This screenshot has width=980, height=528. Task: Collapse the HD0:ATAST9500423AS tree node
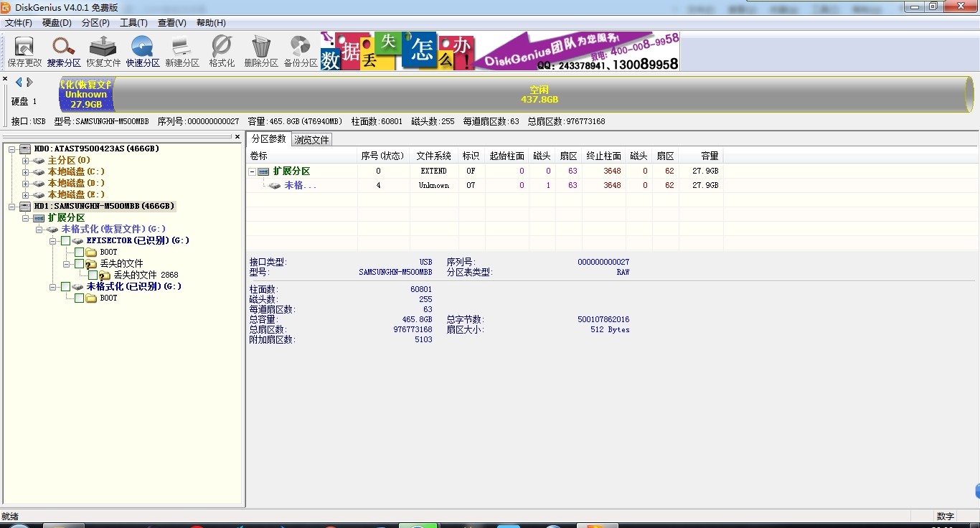click(12, 149)
